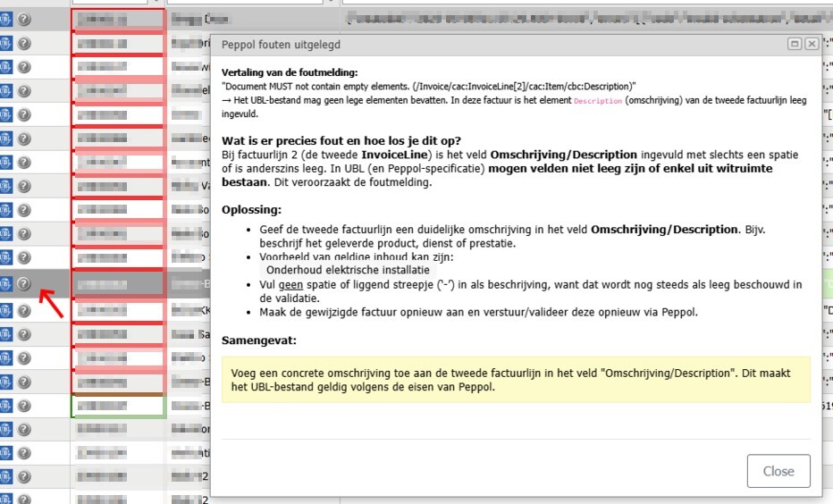
Task: Open UBL icon in the highlighted selected row
Action: pos(5,283)
